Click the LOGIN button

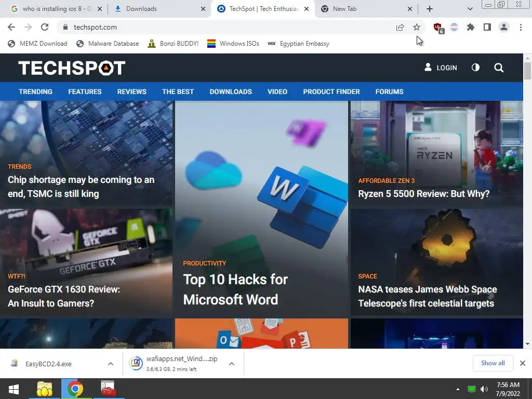(x=441, y=68)
